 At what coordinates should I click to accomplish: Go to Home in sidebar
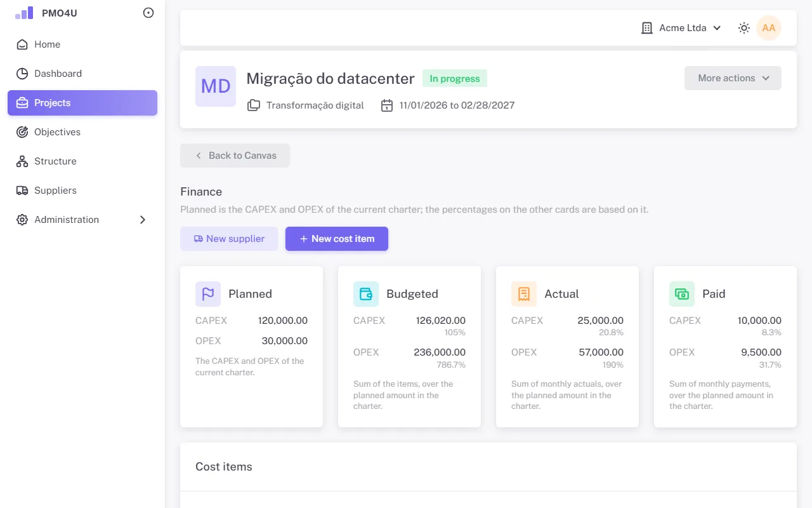coord(82,44)
